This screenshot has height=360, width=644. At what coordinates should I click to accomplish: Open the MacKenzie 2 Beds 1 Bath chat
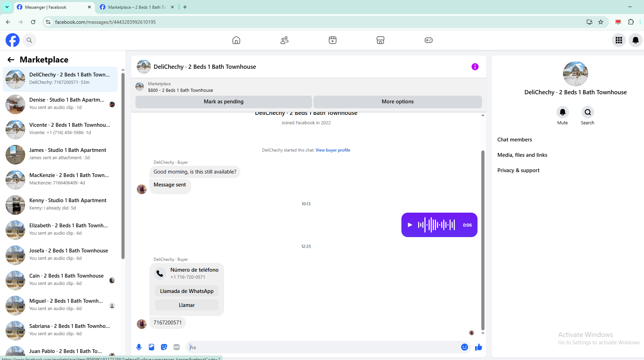(60, 180)
